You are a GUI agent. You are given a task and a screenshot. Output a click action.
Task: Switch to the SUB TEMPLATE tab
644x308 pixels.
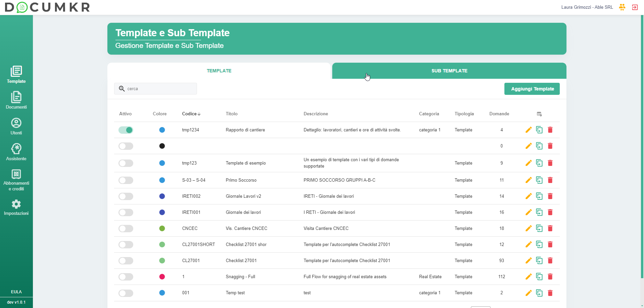[449, 71]
